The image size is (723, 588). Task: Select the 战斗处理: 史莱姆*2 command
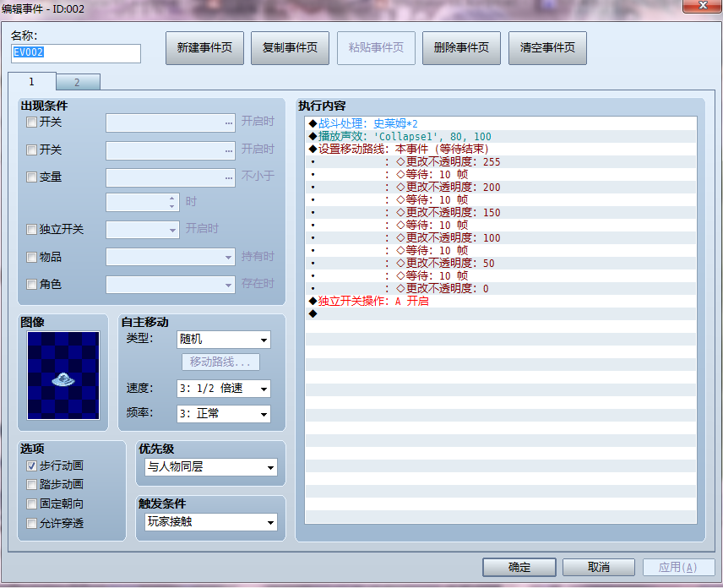tap(501, 123)
